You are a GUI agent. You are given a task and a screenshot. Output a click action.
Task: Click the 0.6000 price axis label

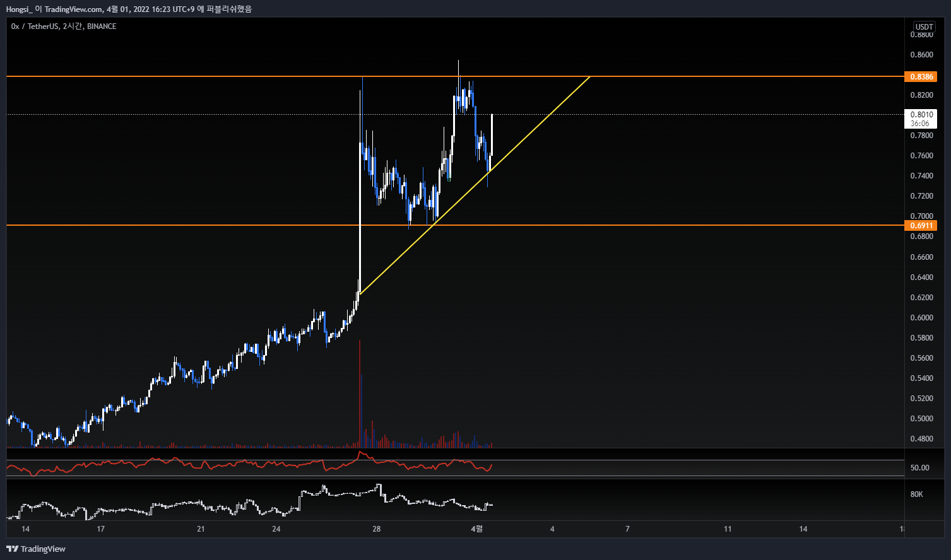(x=921, y=318)
